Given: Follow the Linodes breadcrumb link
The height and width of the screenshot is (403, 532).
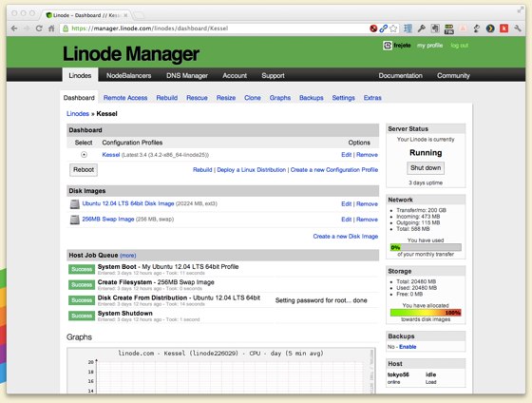Looking at the screenshot, I should [78, 114].
